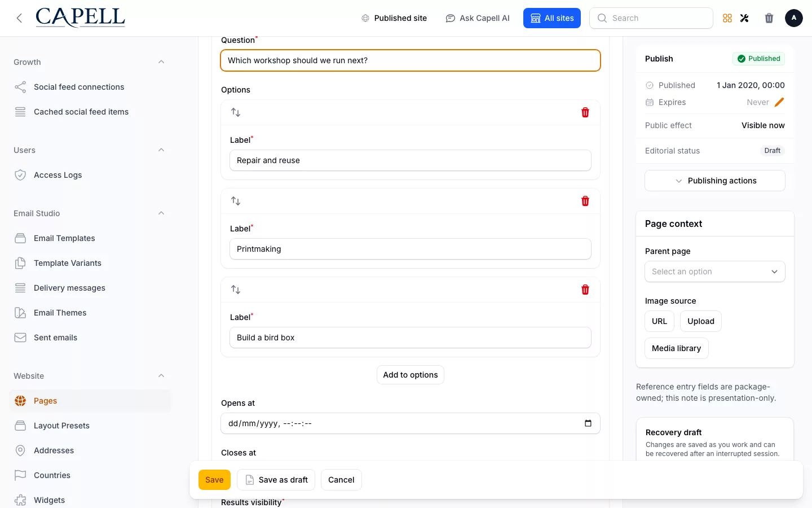The height and width of the screenshot is (508, 812).
Task: Click the back arrow beside Capell logo
Action: pos(19,18)
